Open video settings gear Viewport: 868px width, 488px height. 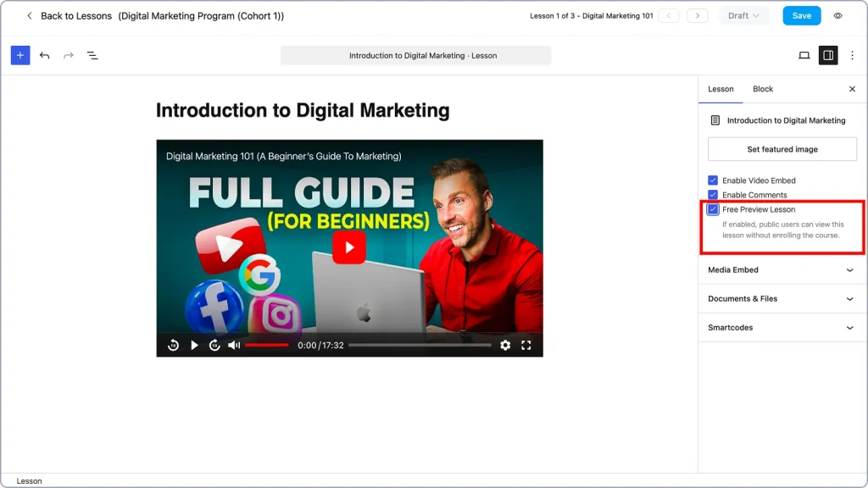click(505, 346)
